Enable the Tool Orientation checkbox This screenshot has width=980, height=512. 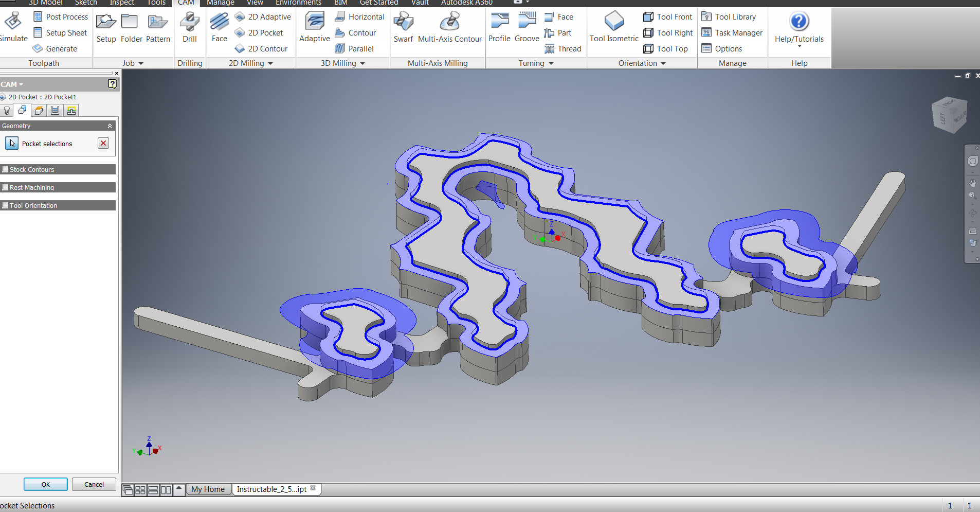[5, 205]
